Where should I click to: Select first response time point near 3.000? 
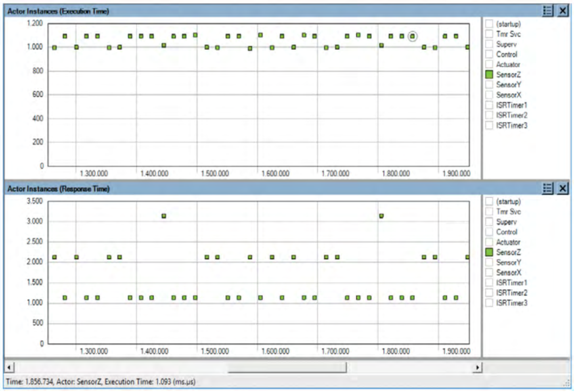coord(164,216)
